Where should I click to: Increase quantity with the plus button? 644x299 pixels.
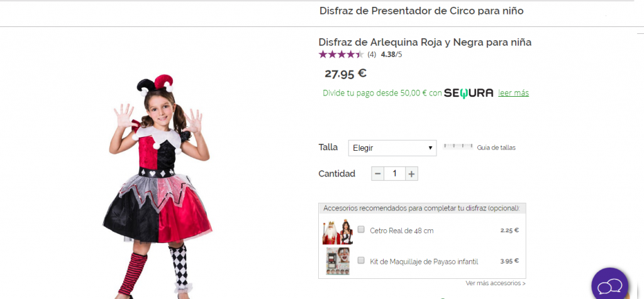411,174
